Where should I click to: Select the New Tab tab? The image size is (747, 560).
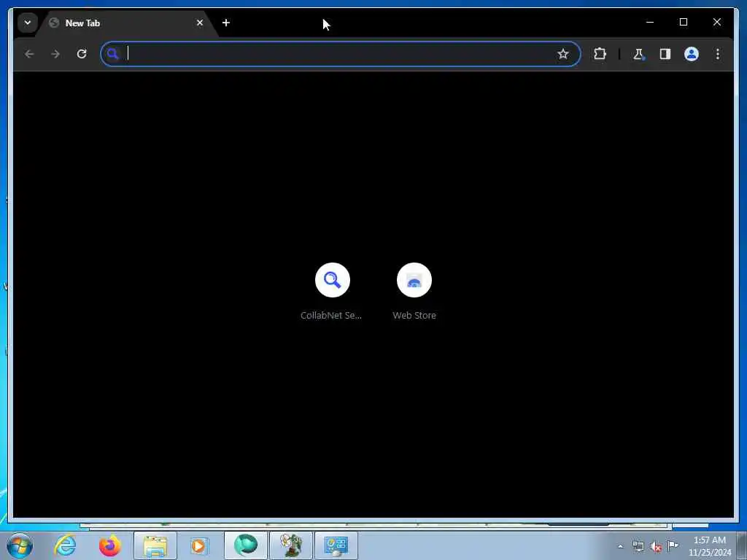click(126, 23)
